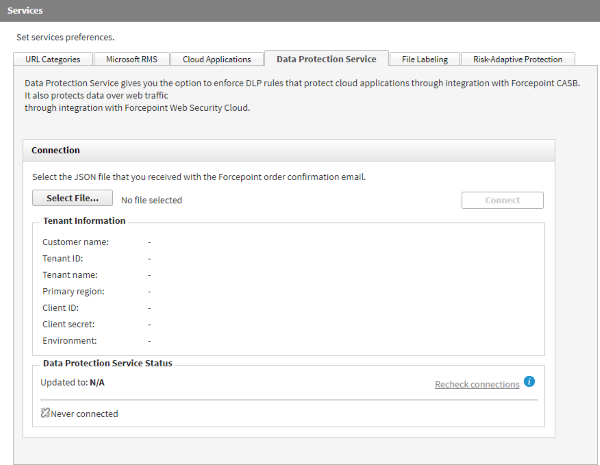
Task: Select the Data Protection Service tab
Action: [326, 59]
